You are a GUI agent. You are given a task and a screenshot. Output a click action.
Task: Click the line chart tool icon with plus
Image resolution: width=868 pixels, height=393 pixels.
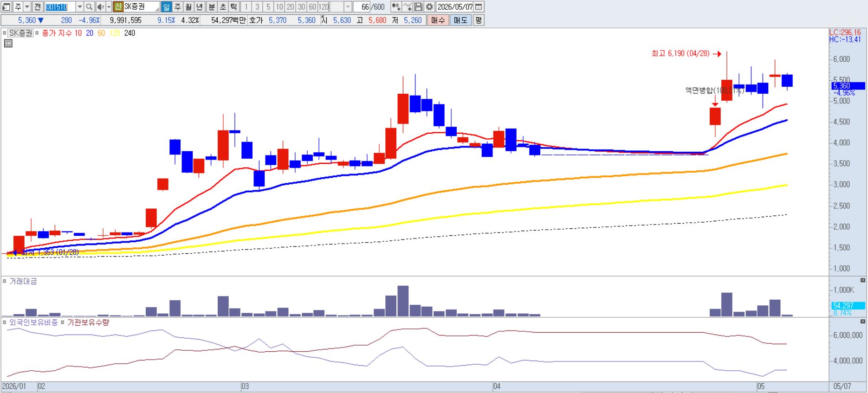click(x=407, y=7)
